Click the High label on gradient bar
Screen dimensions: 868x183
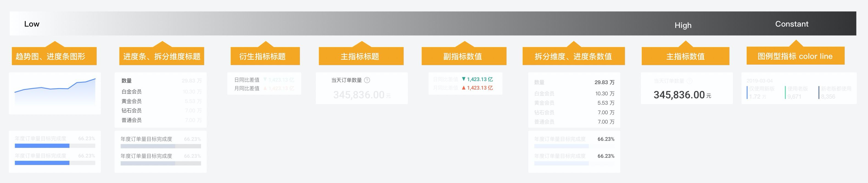[683, 25]
